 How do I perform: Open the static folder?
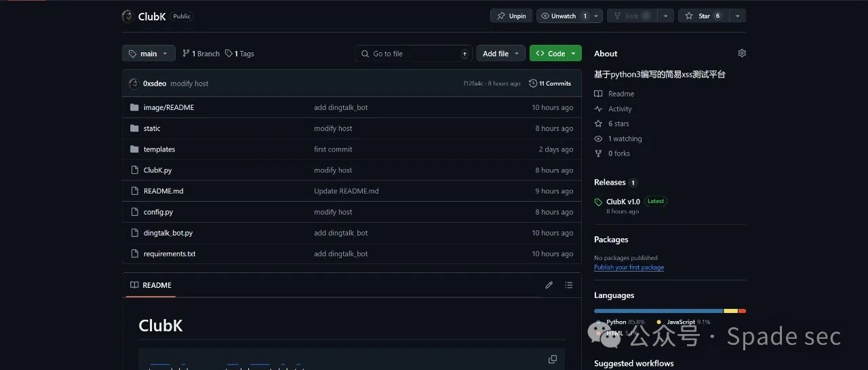[x=152, y=128]
